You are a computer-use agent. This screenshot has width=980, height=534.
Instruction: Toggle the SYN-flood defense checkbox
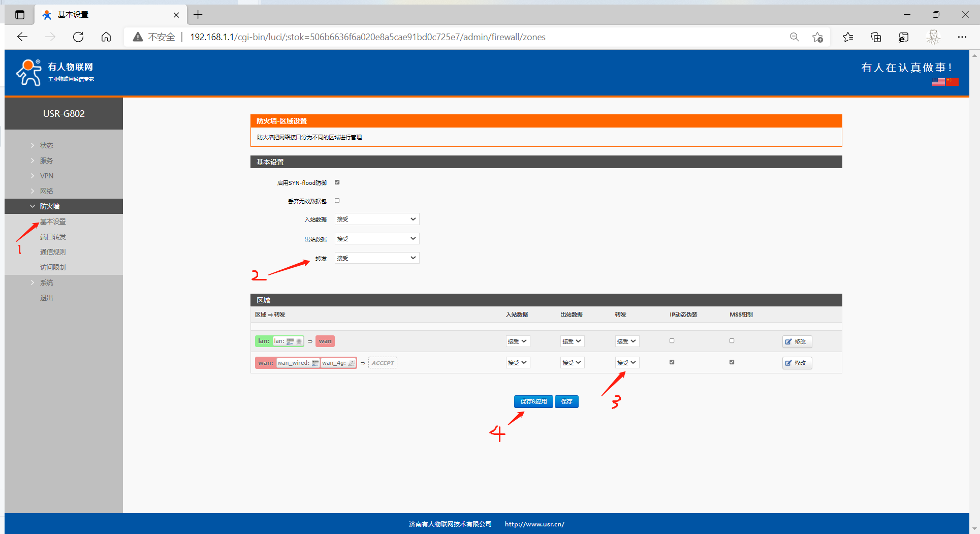[337, 182]
